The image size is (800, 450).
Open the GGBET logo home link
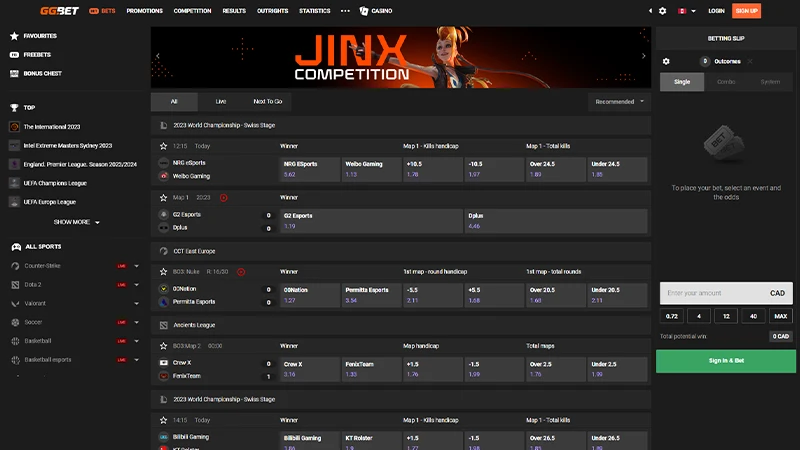[x=59, y=11]
